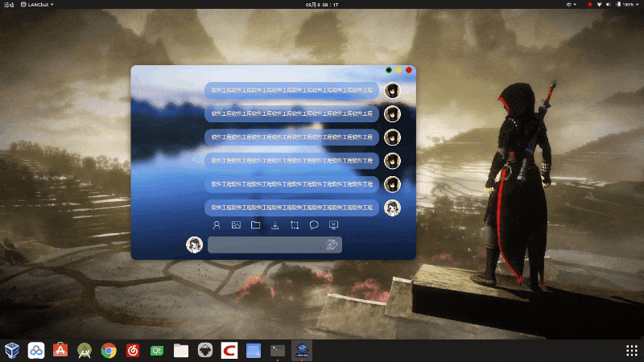Select the second chat message bubble
This screenshot has width=644, height=362.
[x=291, y=113]
